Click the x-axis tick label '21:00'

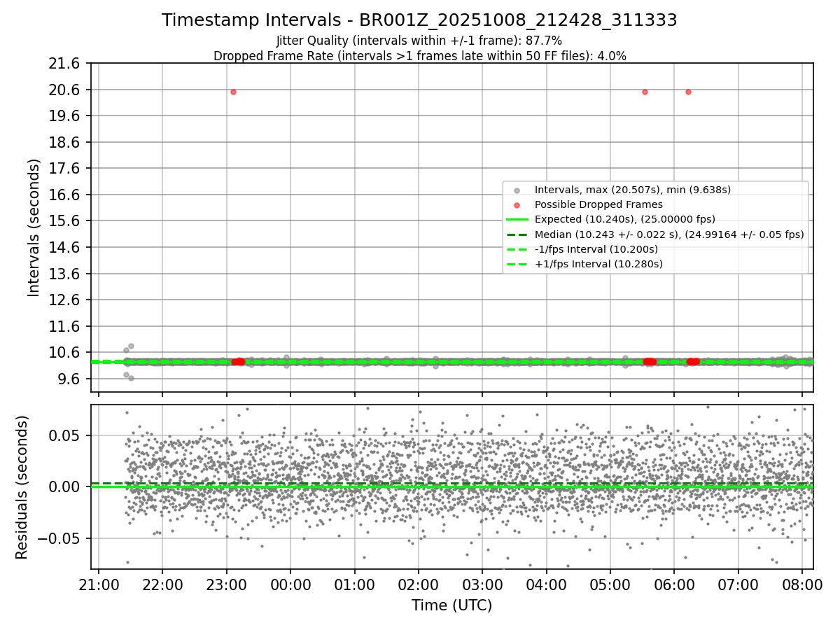tap(99, 585)
